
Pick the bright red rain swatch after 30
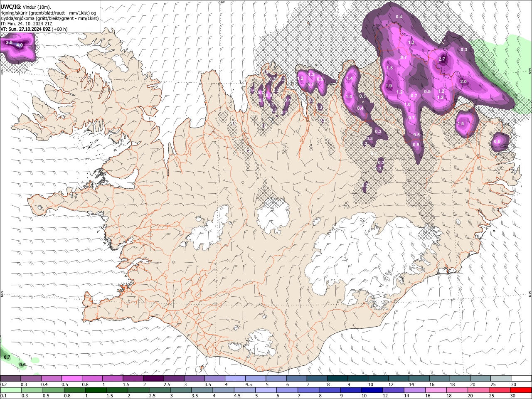[521, 390]
